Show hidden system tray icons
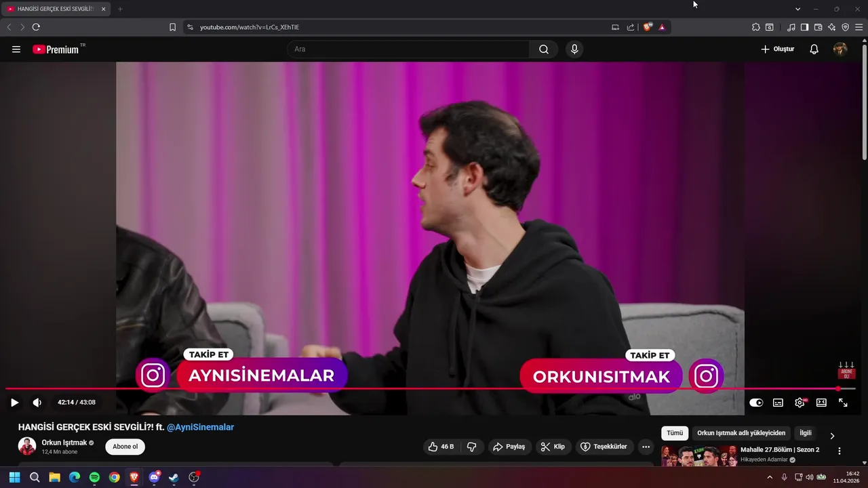The width and height of the screenshot is (868, 488). [770, 477]
